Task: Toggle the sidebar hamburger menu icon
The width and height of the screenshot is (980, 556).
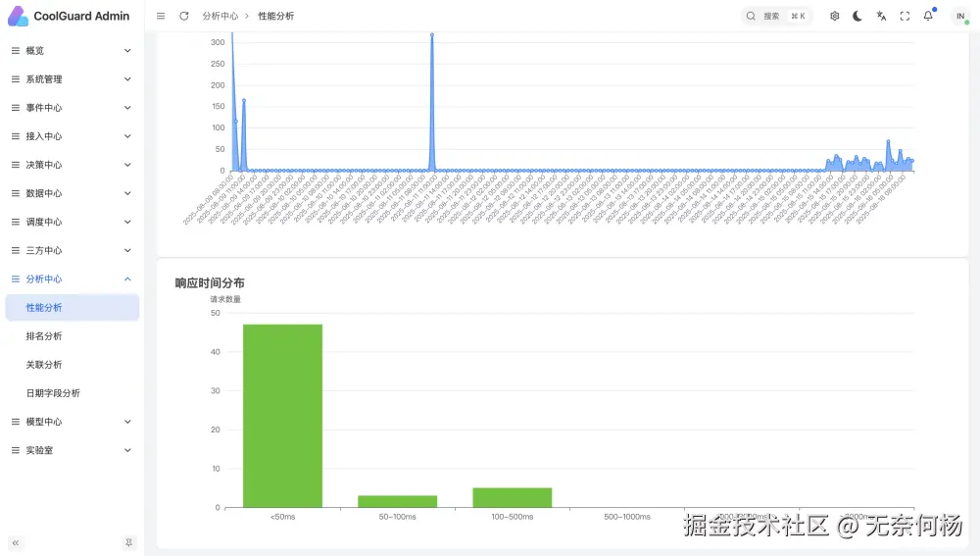Action: point(161,17)
